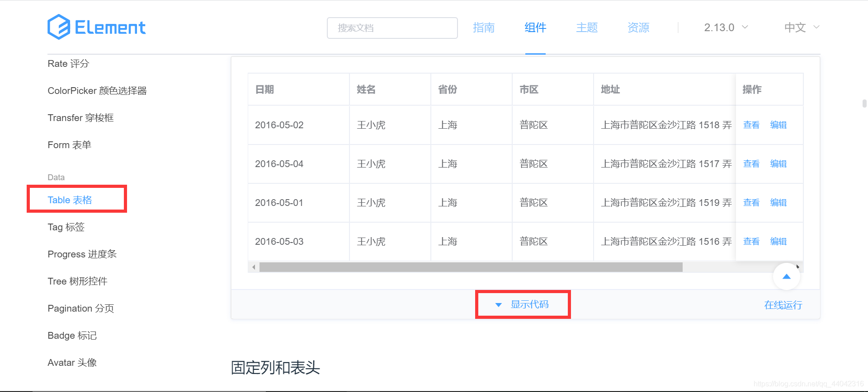The height and width of the screenshot is (392, 868).
Task: Click the date cell 2016-05-04
Action: [x=279, y=164]
